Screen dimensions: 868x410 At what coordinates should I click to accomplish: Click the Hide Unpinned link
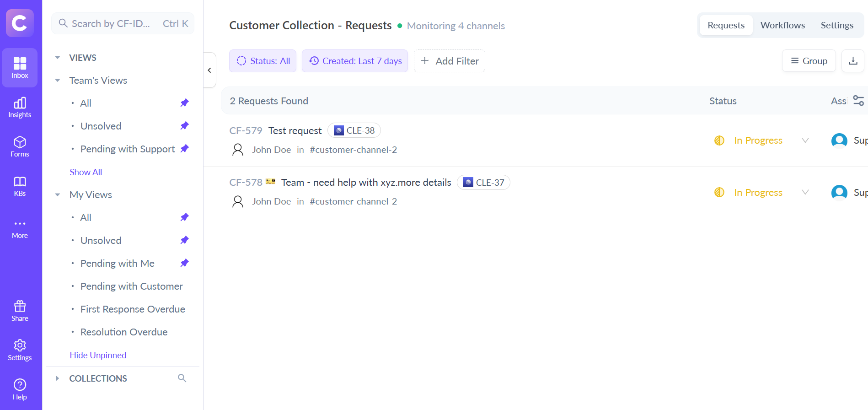(x=98, y=355)
